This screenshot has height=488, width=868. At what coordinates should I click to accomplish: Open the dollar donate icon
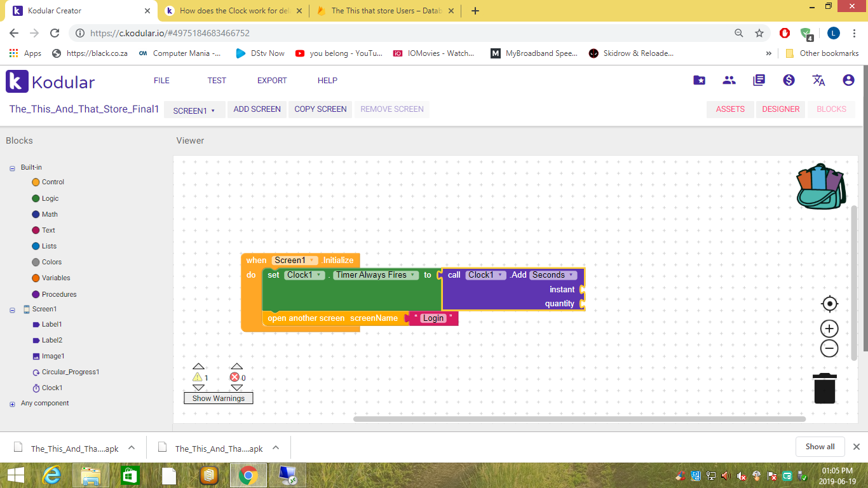789,80
